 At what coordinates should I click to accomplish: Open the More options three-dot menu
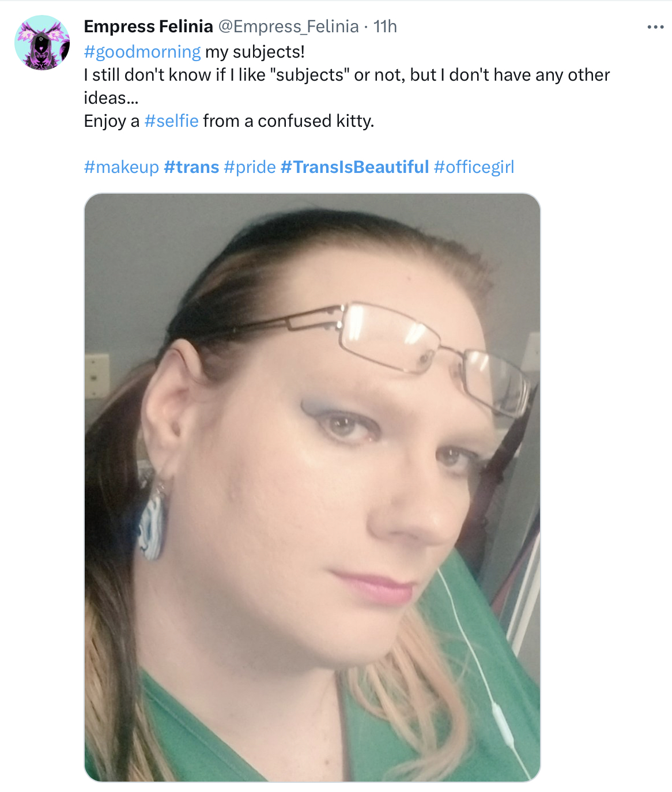tap(655, 27)
